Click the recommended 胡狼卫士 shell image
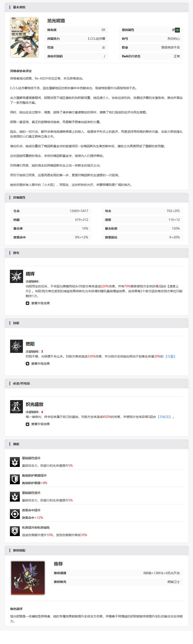 (x=28, y=578)
